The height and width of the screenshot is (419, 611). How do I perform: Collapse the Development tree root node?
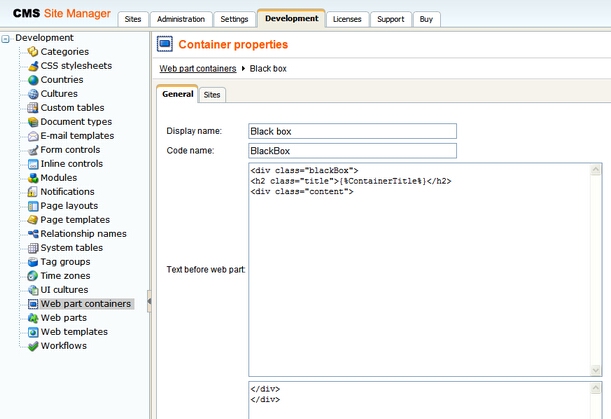click(x=7, y=38)
